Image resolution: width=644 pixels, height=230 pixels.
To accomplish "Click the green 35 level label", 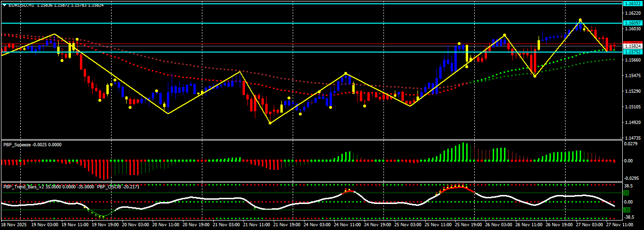I will [627, 193].
